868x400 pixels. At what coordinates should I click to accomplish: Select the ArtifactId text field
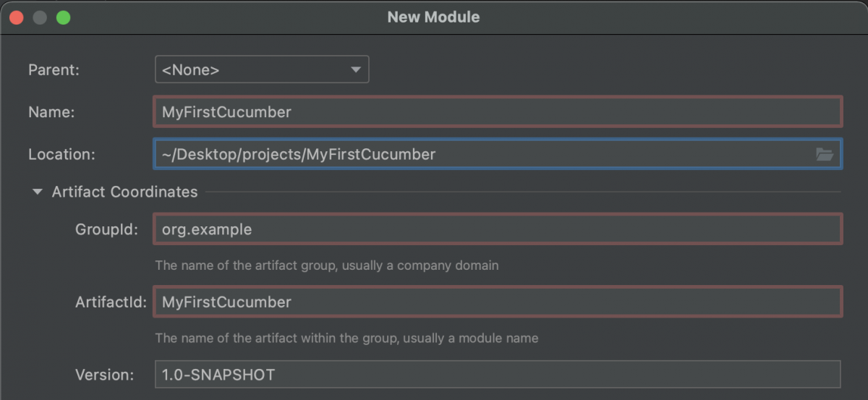point(497,302)
